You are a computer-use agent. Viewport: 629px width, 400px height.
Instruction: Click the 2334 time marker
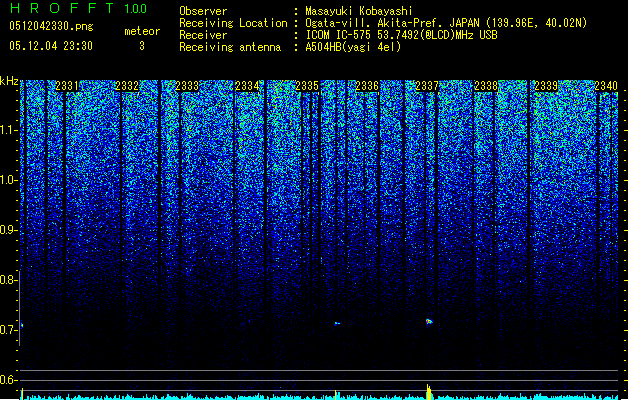point(247,86)
